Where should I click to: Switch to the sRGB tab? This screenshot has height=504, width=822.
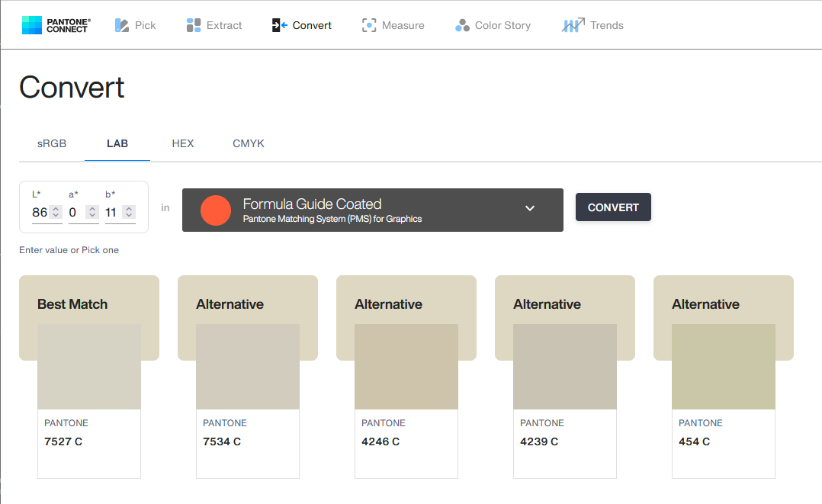coord(52,143)
